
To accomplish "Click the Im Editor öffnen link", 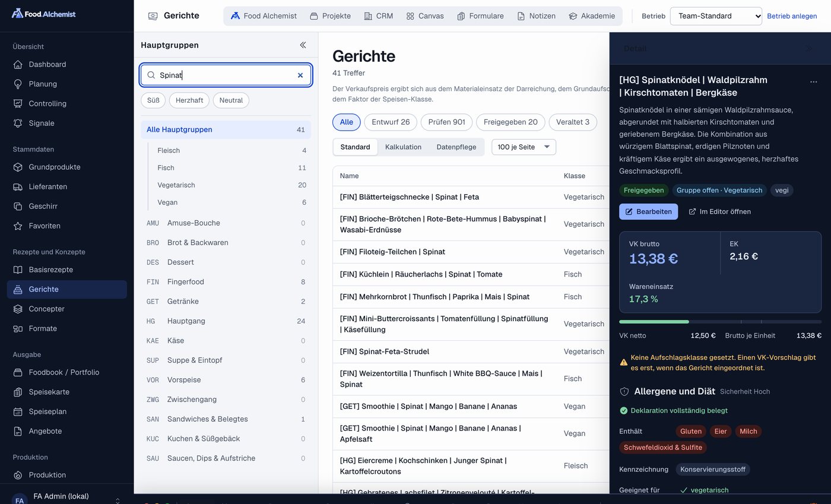I will point(719,212).
